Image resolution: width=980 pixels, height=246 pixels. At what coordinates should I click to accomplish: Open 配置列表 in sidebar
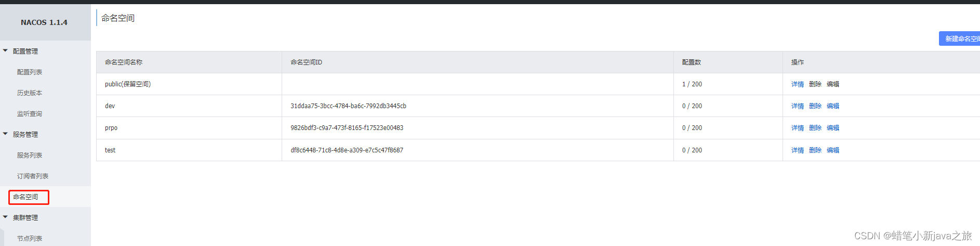coord(30,72)
